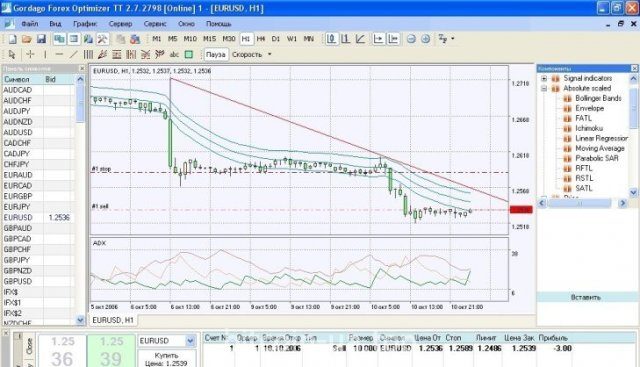Toggle the Пауза pause button
The width and height of the screenshot is (640, 367).
click(216, 54)
